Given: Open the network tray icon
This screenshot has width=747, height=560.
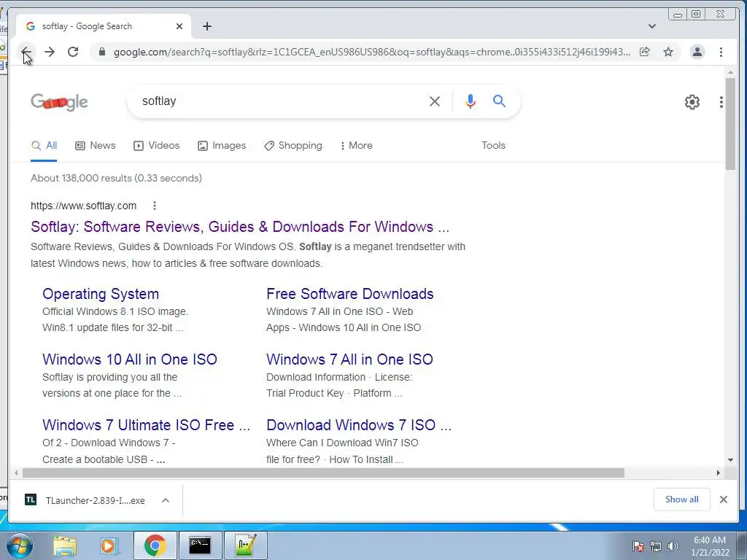Looking at the screenshot, I should click(656, 546).
